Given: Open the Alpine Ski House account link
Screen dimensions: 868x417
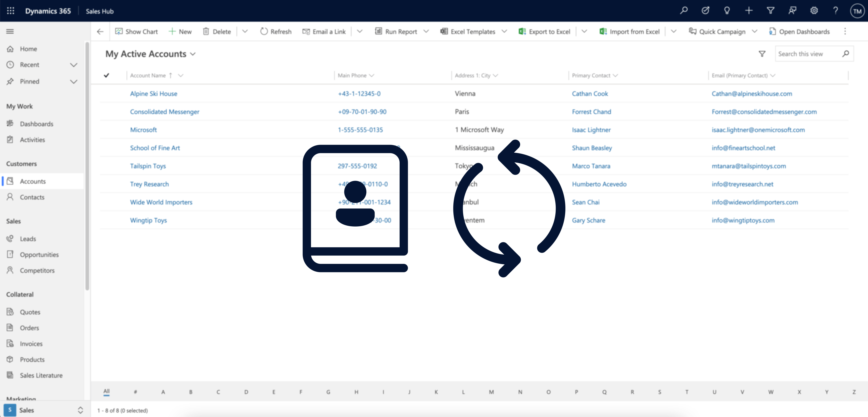Looking at the screenshot, I should click(x=154, y=94).
